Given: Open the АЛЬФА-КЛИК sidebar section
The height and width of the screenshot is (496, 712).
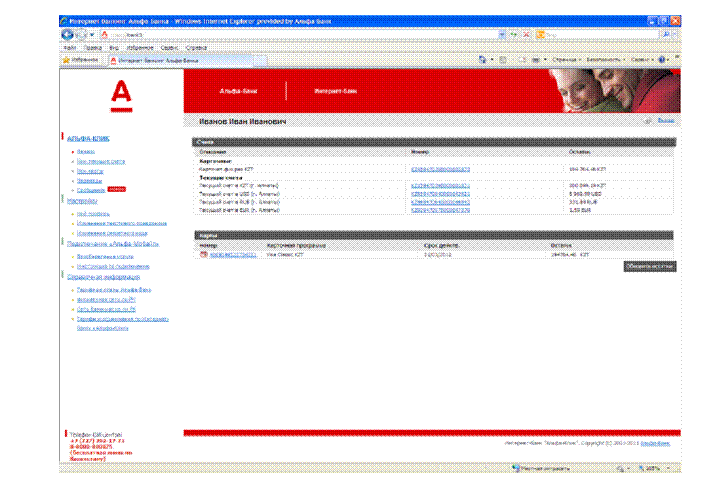Looking at the screenshot, I should coord(88,139).
